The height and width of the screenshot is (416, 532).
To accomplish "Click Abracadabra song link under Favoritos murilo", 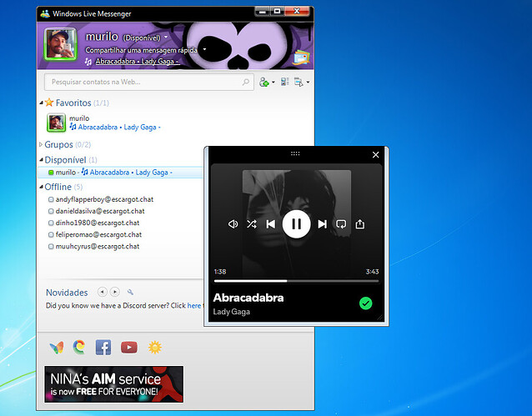I will (118, 128).
